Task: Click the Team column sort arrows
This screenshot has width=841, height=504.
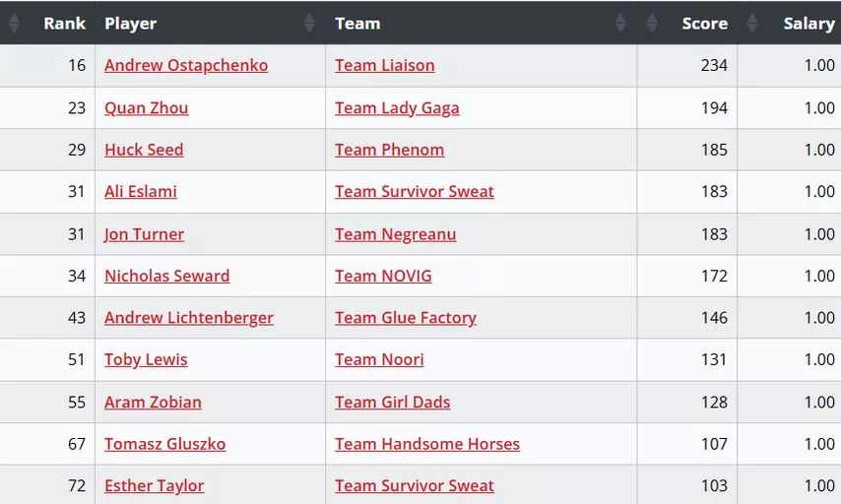Action: click(620, 23)
